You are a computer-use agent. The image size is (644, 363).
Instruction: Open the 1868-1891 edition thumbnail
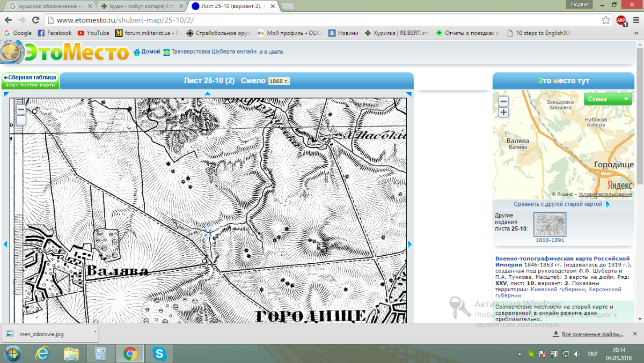[x=550, y=225]
